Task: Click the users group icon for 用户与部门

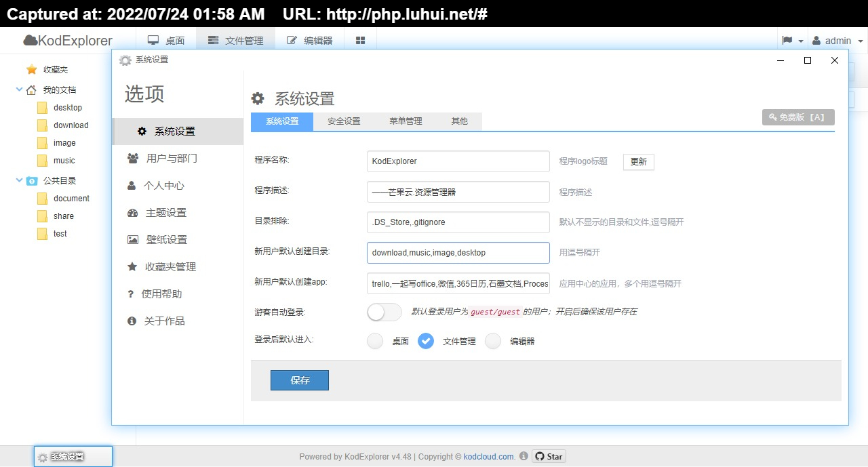Action: [x=133, y=158]
